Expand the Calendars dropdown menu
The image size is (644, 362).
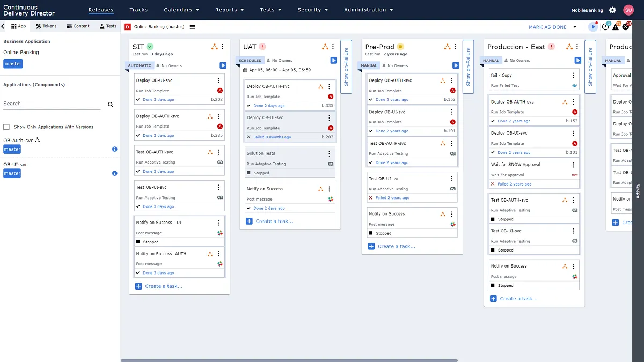click(181, 10)
